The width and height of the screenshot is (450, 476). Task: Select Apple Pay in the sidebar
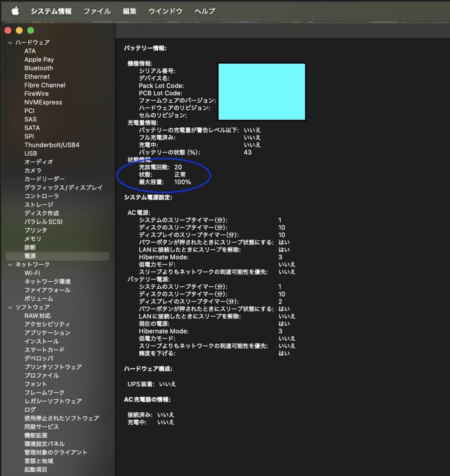point(39,59)
